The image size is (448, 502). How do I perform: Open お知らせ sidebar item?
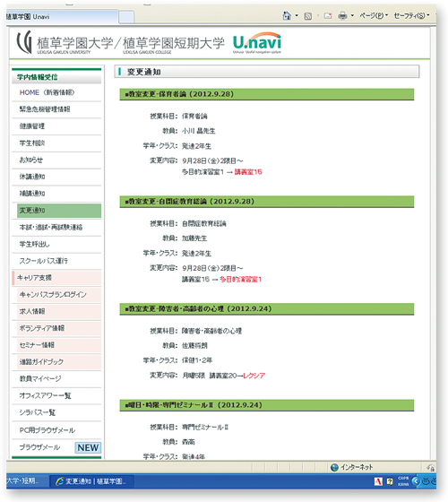[56, 160]
